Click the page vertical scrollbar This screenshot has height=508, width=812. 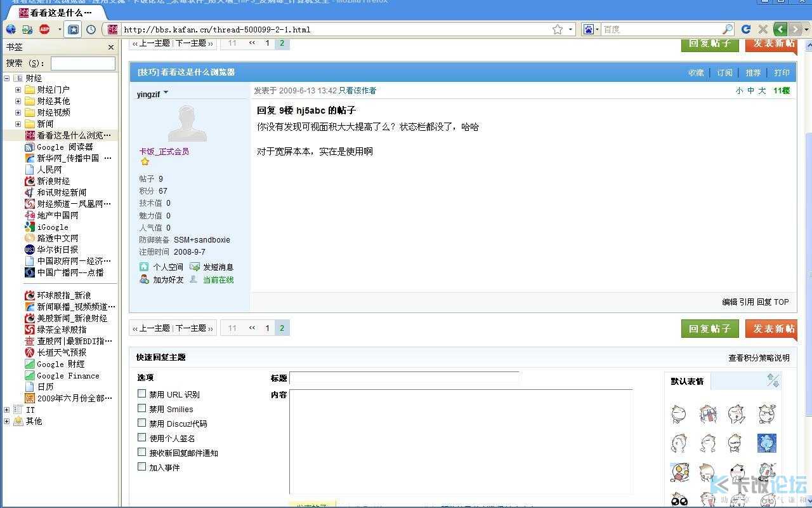(808, 273)
